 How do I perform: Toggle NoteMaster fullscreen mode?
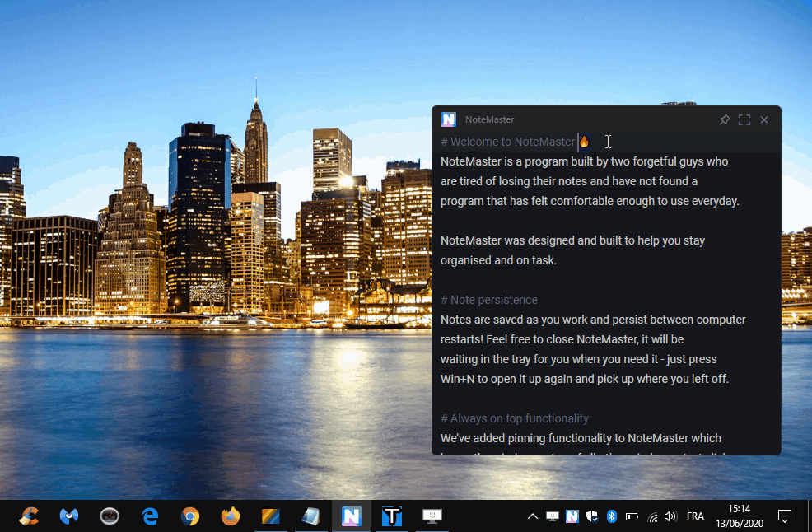[744, 119]
